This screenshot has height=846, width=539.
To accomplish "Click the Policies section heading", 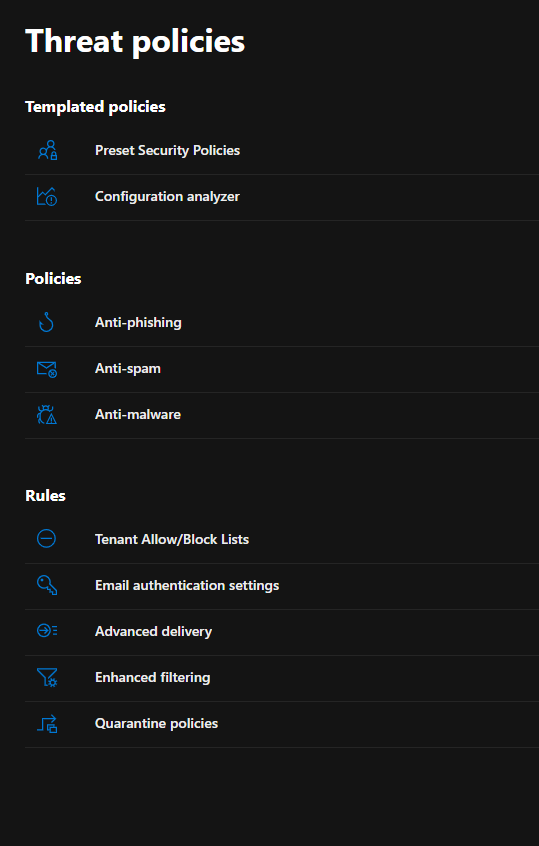I will coord(53,278).
